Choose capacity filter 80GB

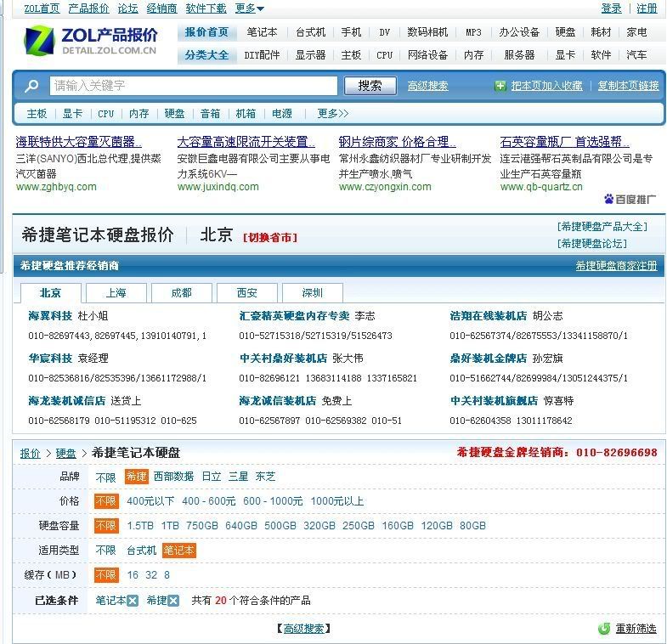click(472, 526)
